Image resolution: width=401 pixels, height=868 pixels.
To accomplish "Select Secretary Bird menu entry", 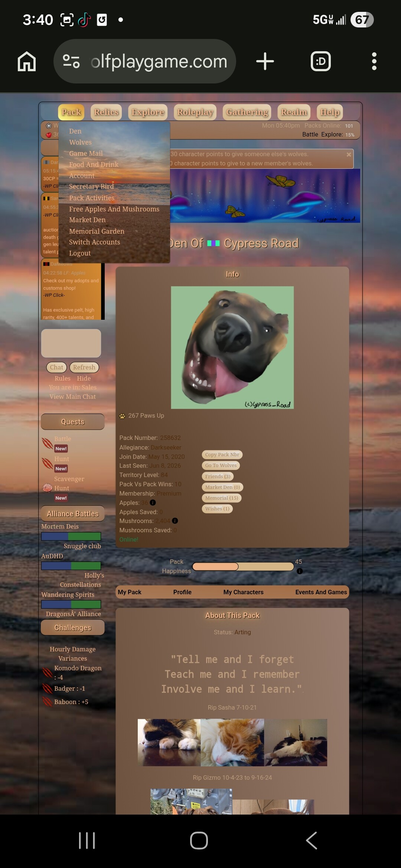I will (91, 187).
